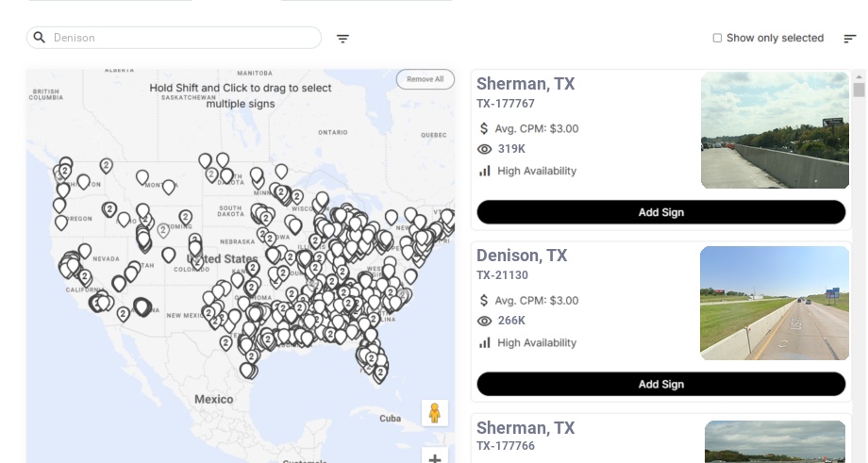Open the Sherman TX-177767 billboard photo
The image size is (868, 463).
775,130
